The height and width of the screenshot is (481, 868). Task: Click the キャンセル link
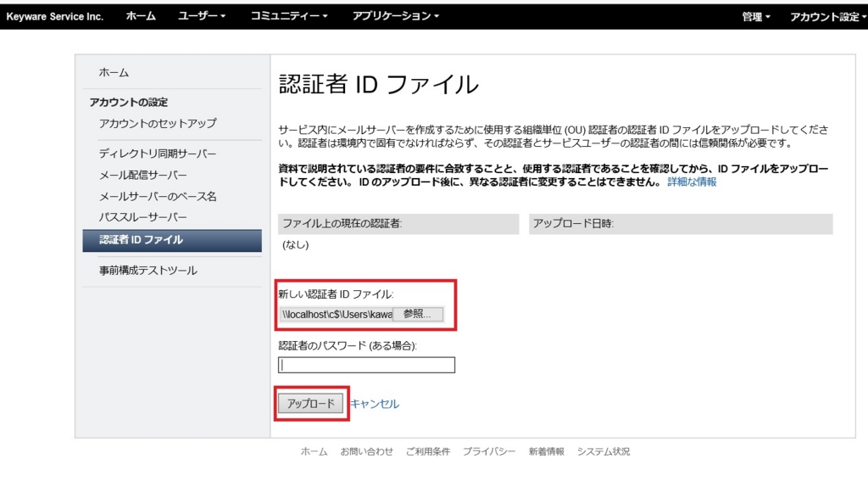375,404
